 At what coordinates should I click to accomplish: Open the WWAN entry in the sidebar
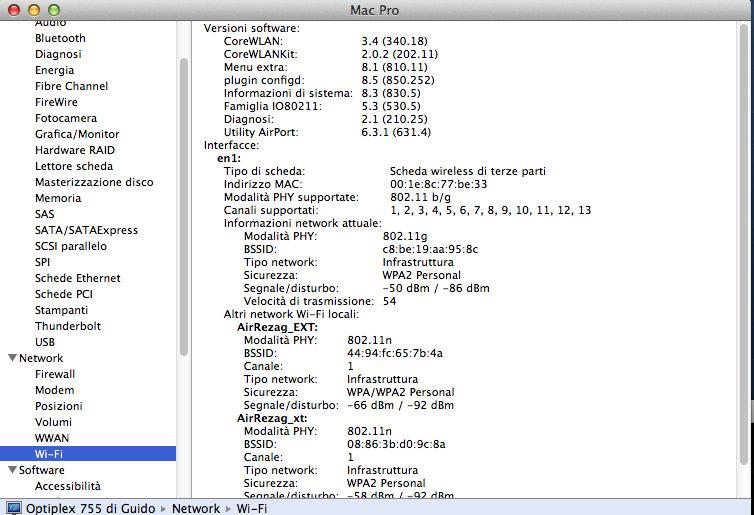click(52, 438)
